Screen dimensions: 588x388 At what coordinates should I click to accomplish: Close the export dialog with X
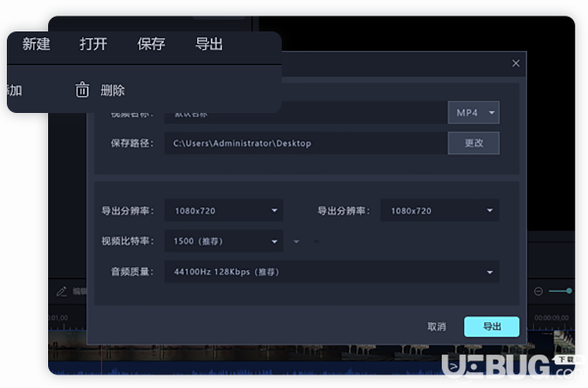515,64
